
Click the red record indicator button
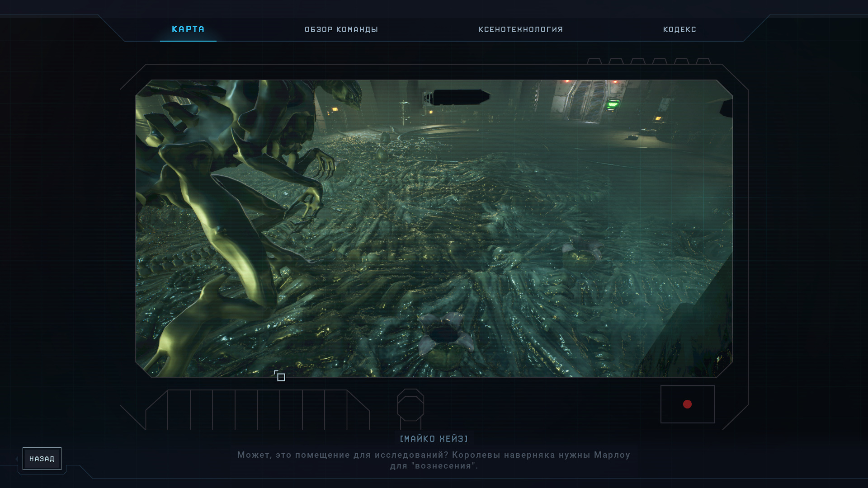point(687,404)
